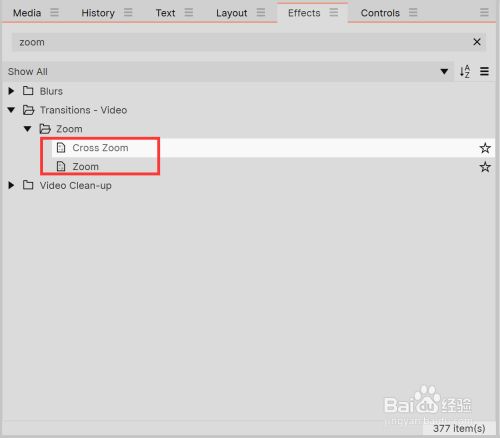
Task: Click the Cross Zoom preset file icon
Action: point(61,147)
